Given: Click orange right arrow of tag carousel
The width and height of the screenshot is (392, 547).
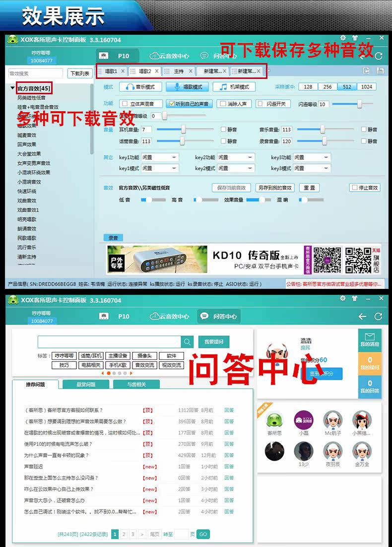Looking at the screenshot, I should click(131, 373).
